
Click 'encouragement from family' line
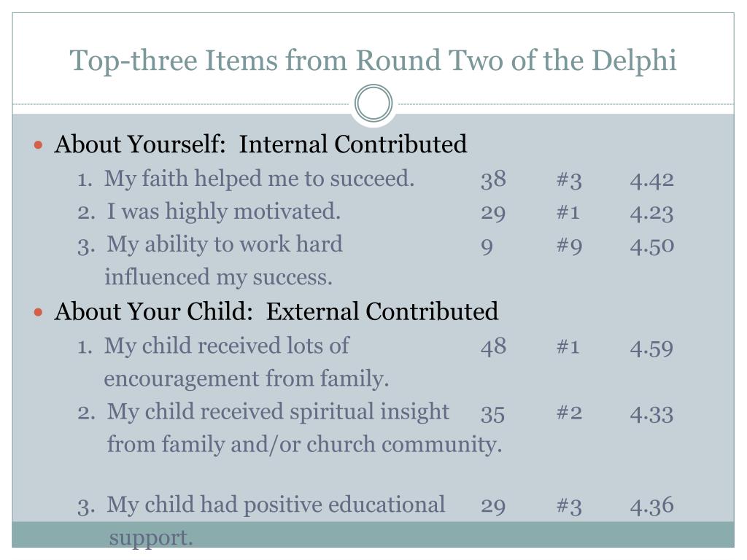tap(247, 379)
